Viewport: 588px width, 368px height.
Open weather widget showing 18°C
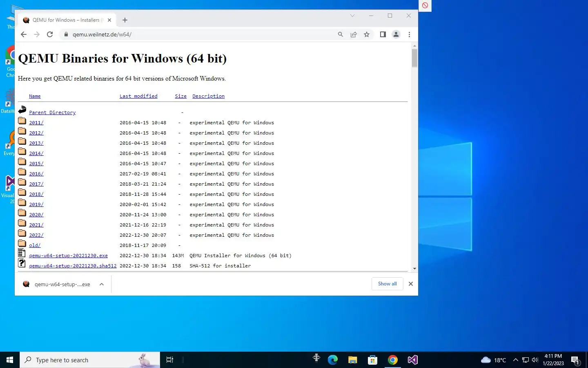point(493,360)
